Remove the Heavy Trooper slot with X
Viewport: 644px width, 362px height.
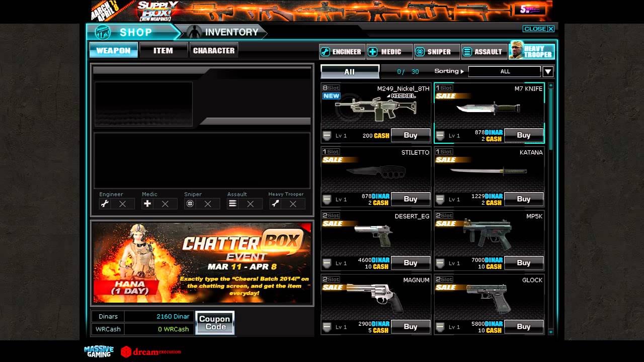pos(293,204)
